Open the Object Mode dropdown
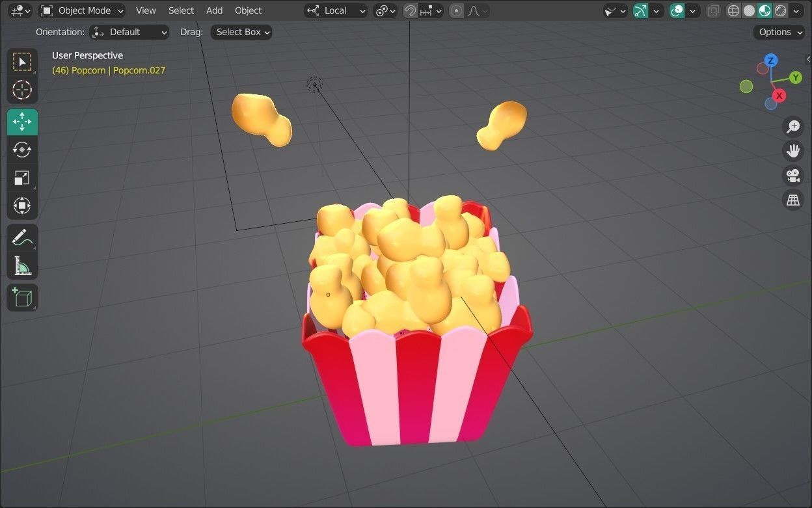Image resolution: width=812 pixels, height=508 pixels. [82, 10]
